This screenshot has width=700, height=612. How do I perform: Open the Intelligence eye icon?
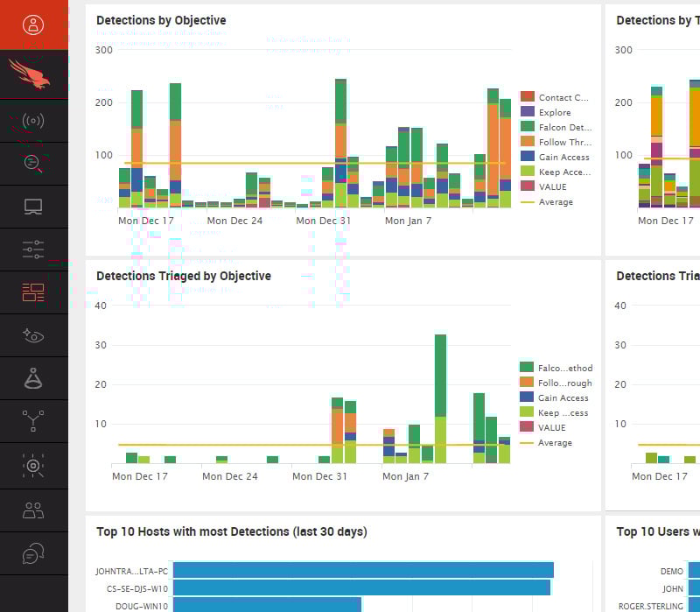click(x=33, y=335)
